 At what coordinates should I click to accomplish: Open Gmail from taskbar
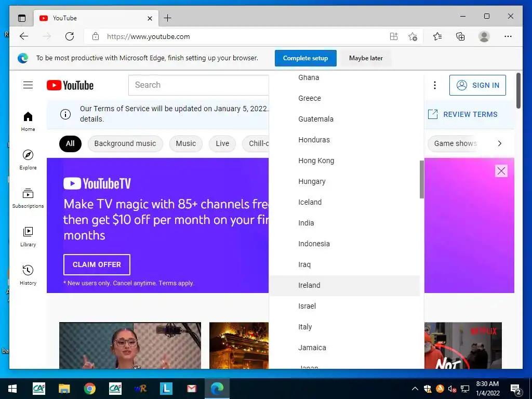191,389
